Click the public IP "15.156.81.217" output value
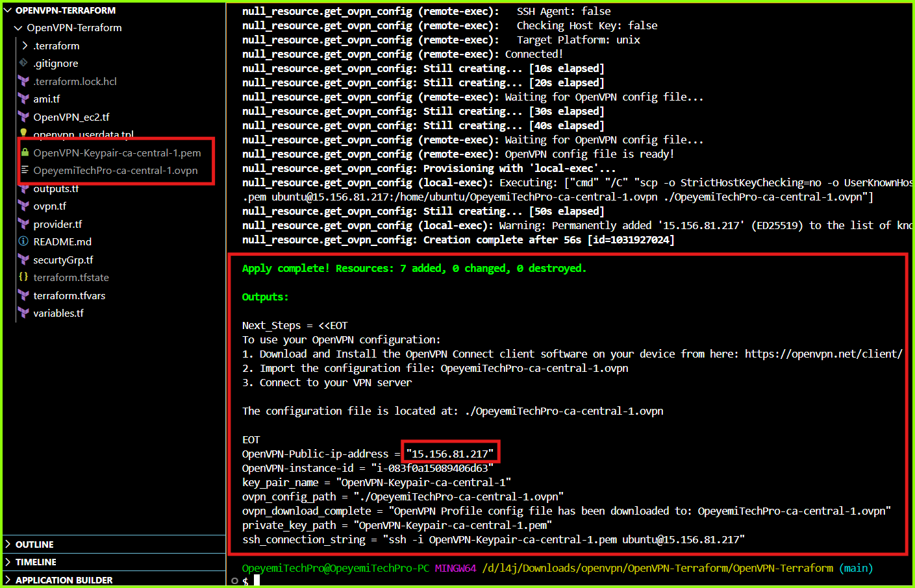The width and height of the screenshot is (915, 588). coord(450,454)
